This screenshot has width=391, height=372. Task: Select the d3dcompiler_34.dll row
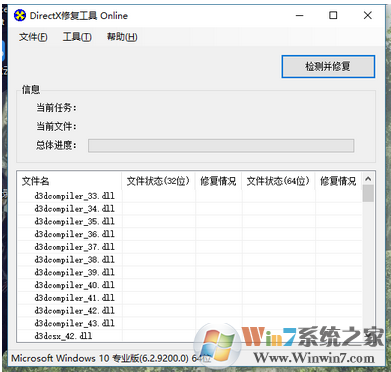tap(190, 209)
